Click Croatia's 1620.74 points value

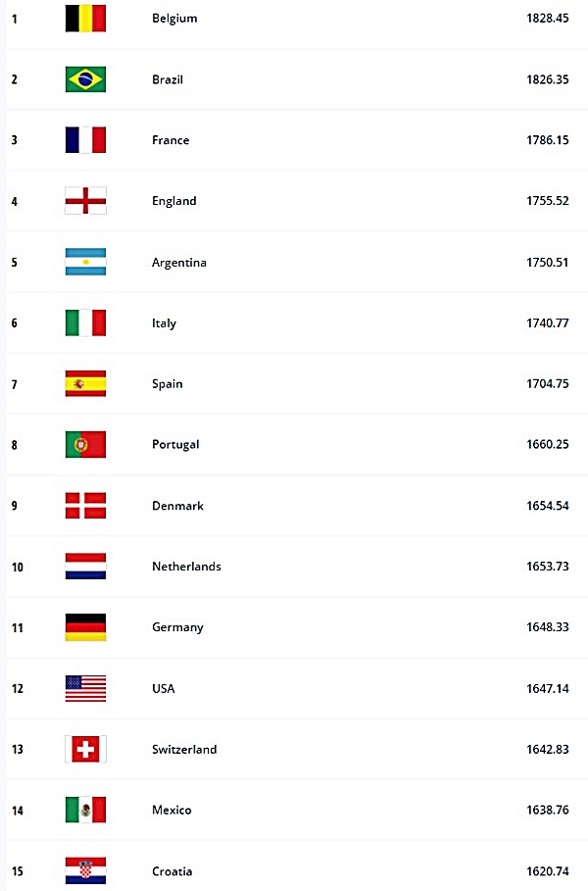[547, 871]
